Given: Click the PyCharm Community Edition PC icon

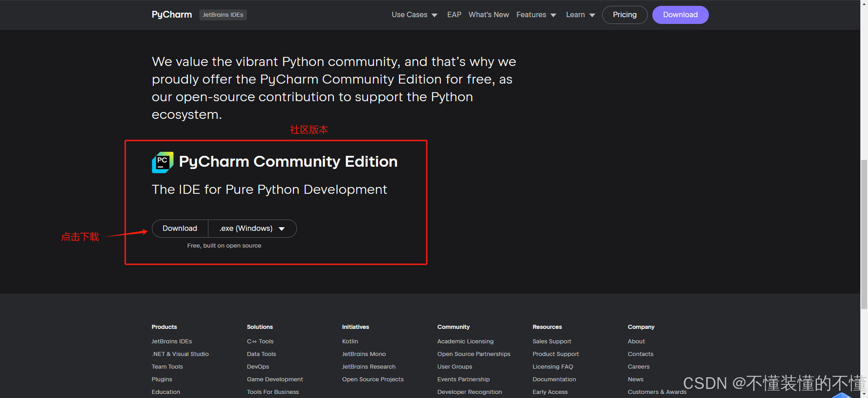Looking at the screenshot, I should 163,162.
